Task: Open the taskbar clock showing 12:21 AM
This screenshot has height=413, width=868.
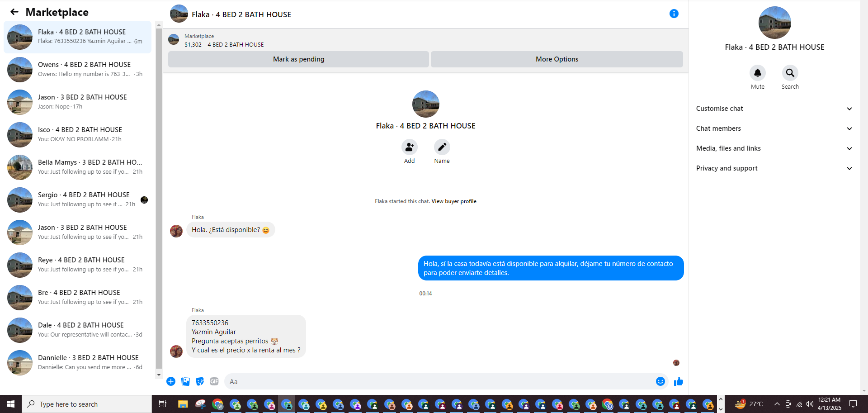Action: [830, 404]
